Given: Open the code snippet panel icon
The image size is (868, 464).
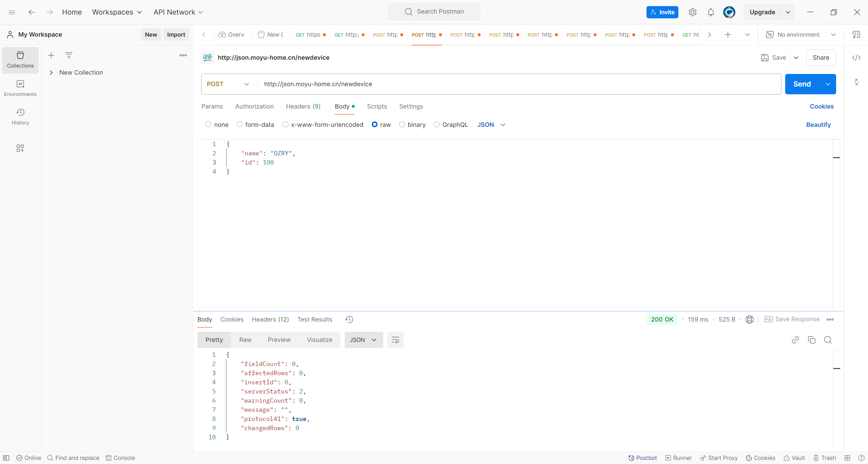Looking at the screenshot, I should (856, 58).
